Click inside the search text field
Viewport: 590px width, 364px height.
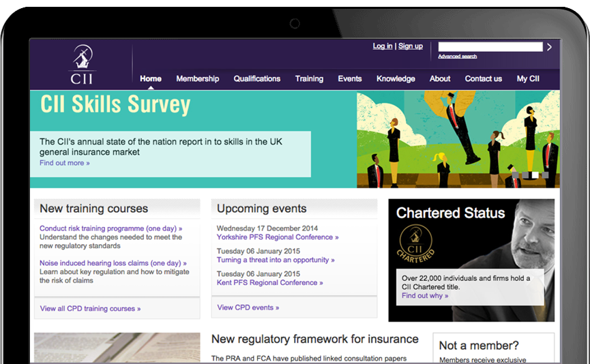[490, 47]
